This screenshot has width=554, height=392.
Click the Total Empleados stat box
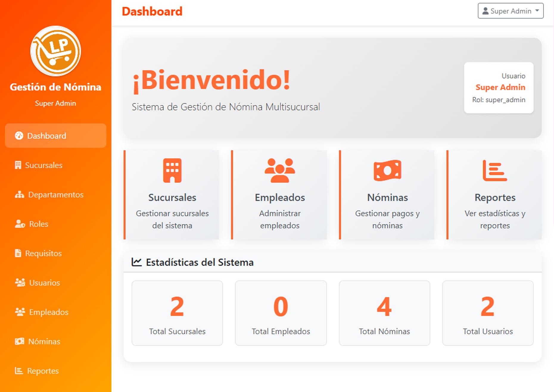coord(281,313)
